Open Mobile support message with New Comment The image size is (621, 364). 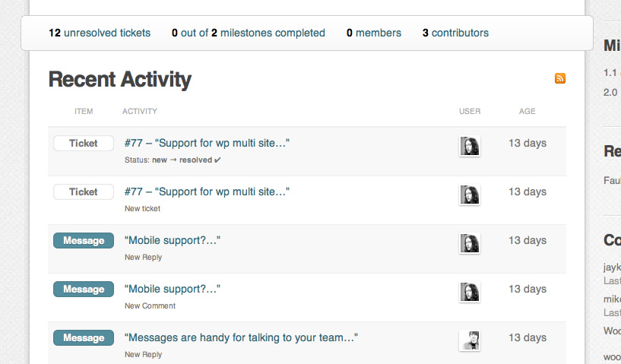tap(173, 289)
